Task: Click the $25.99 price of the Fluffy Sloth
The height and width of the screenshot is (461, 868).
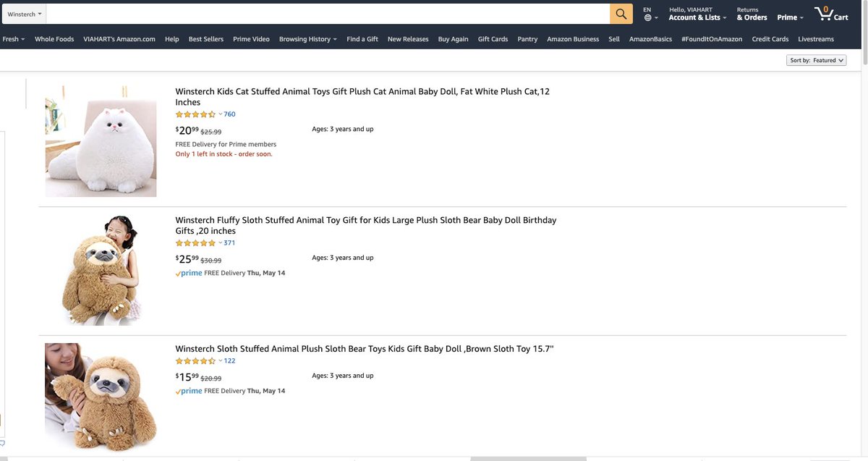Action: [187, 259]
